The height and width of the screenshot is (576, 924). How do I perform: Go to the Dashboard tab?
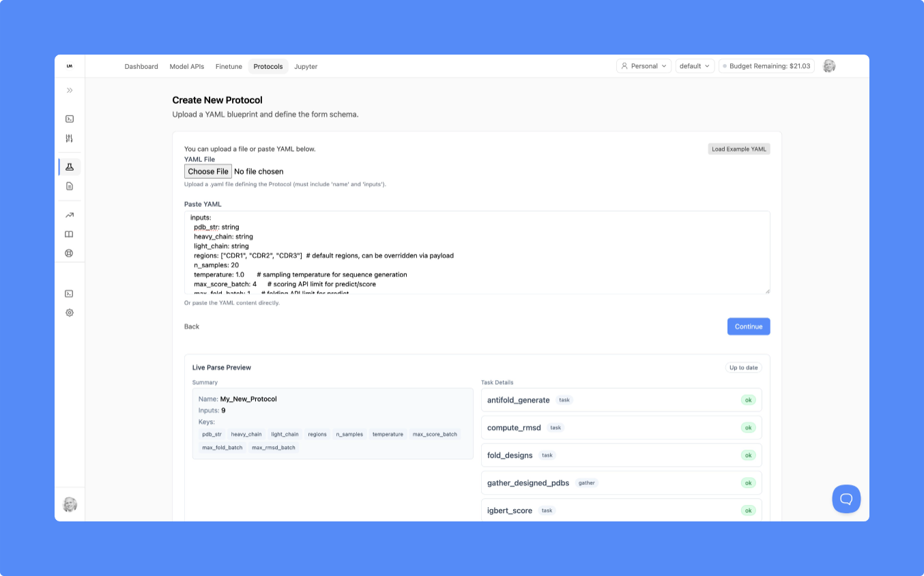(141, 66)
